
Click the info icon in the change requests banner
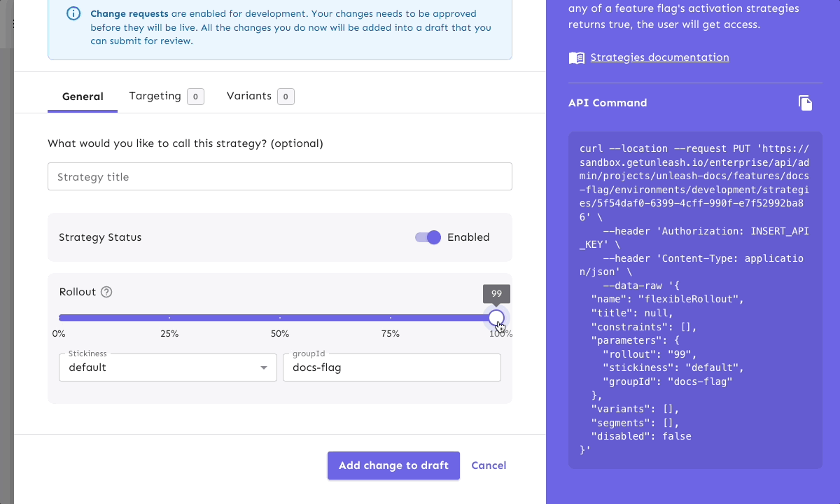(x=73, y=13)
